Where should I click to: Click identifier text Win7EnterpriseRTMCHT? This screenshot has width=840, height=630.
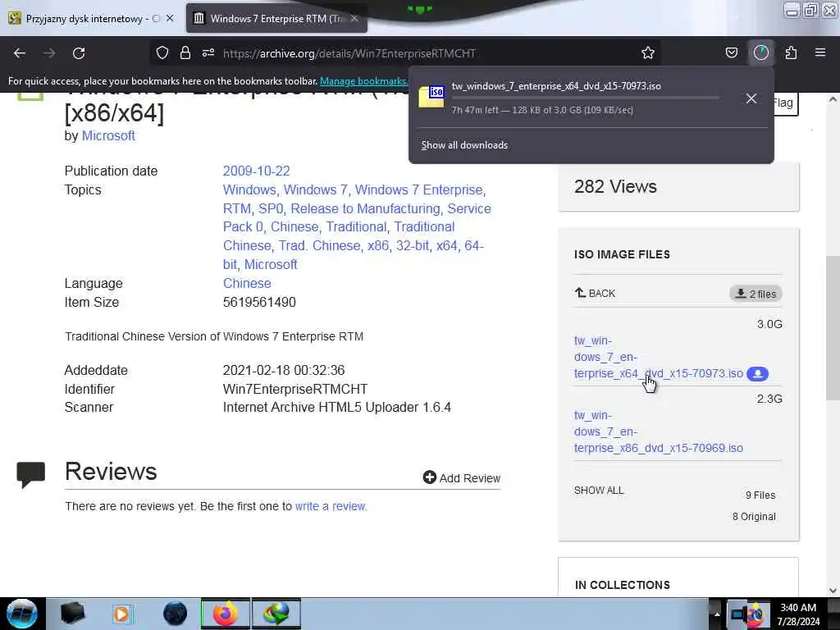[x=295, y=389]
